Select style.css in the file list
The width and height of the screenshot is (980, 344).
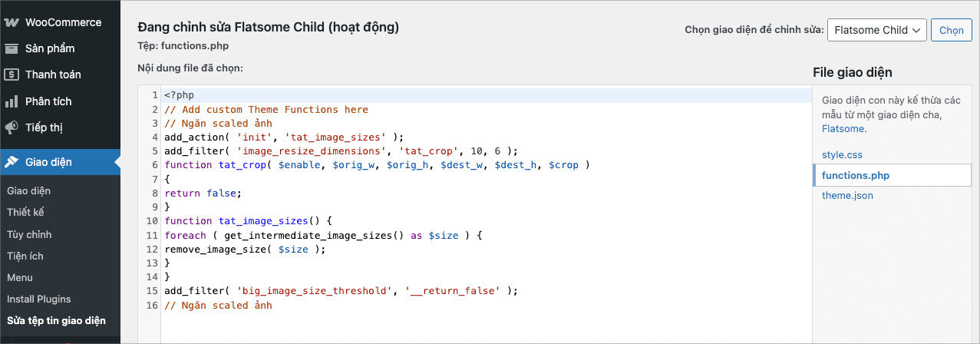pyautogui.click(x=842, y=154)
